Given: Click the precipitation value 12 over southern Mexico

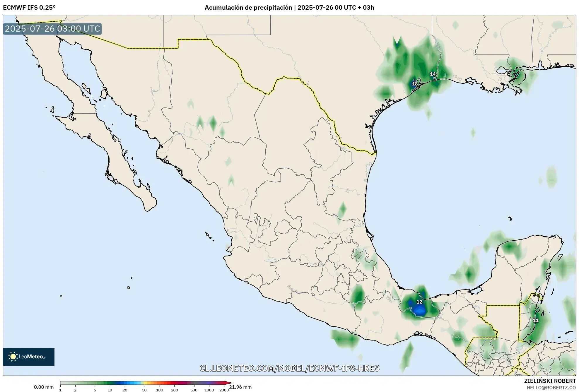Looking at the screenshot, I should pyautogui.click(x=419, y=302).
